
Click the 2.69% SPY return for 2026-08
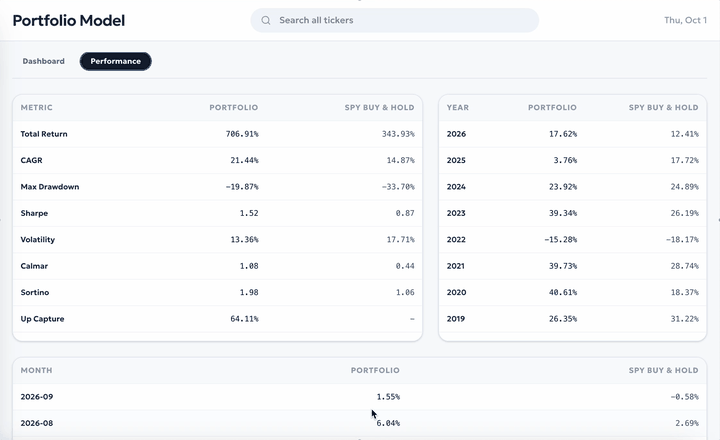point(687,423)
